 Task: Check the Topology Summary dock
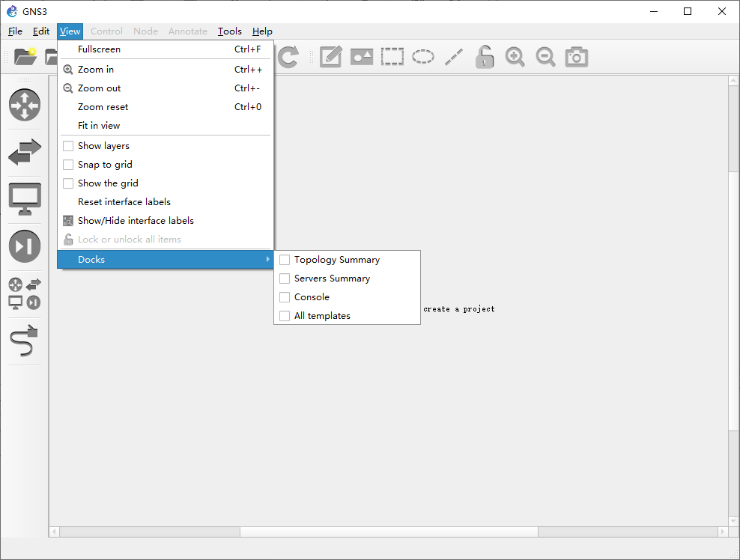[x=285, y=260]
